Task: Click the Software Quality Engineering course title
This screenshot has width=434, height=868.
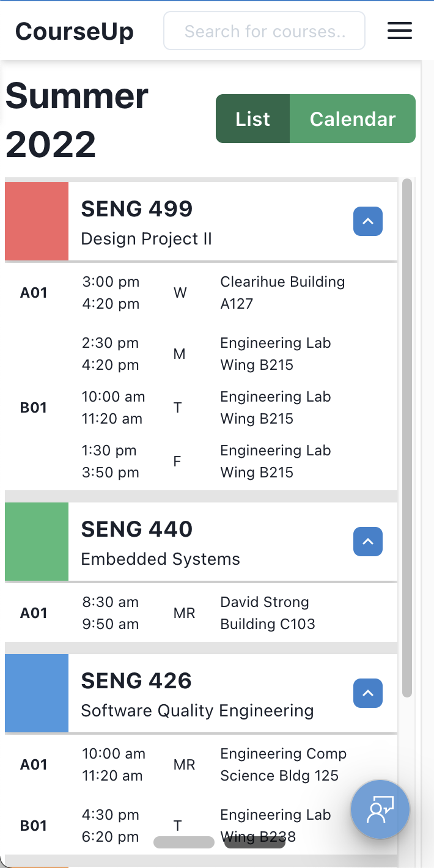Action: pos(197,710)
